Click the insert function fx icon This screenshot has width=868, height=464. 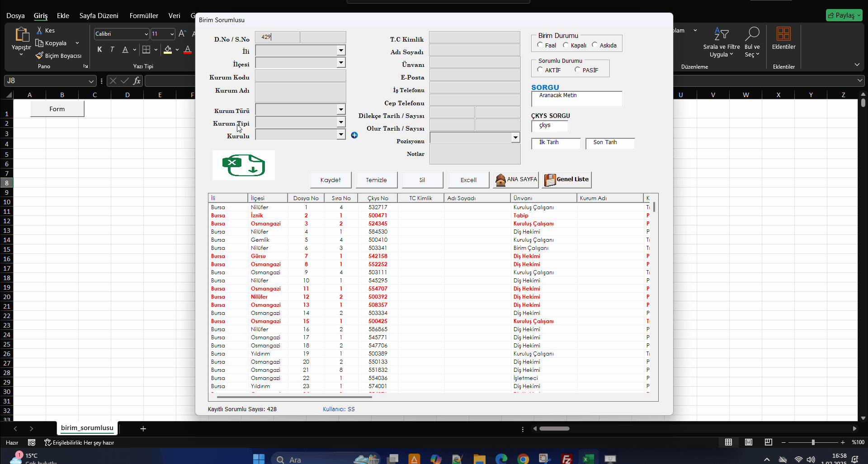pos(137,81)
